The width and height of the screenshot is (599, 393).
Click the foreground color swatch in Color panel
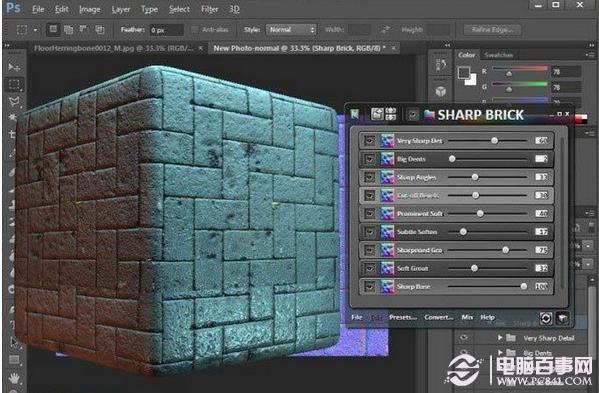(x=463, y=72)
